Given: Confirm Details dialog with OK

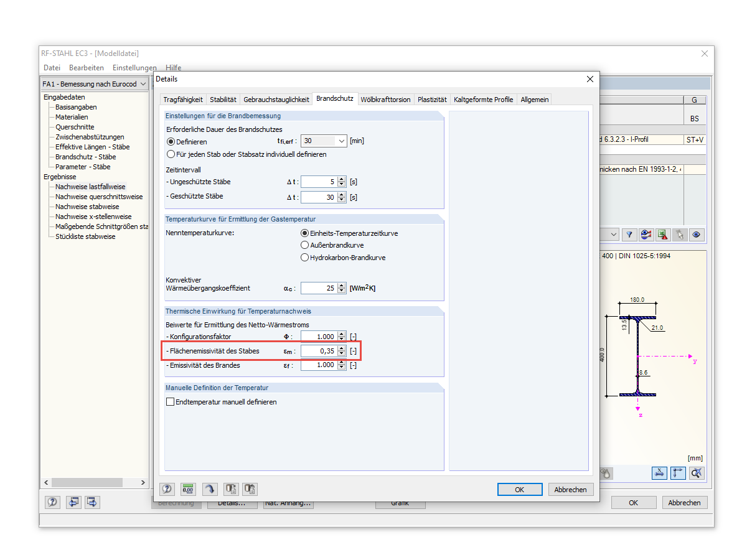Looking at the screenshot, I should 520,490.
